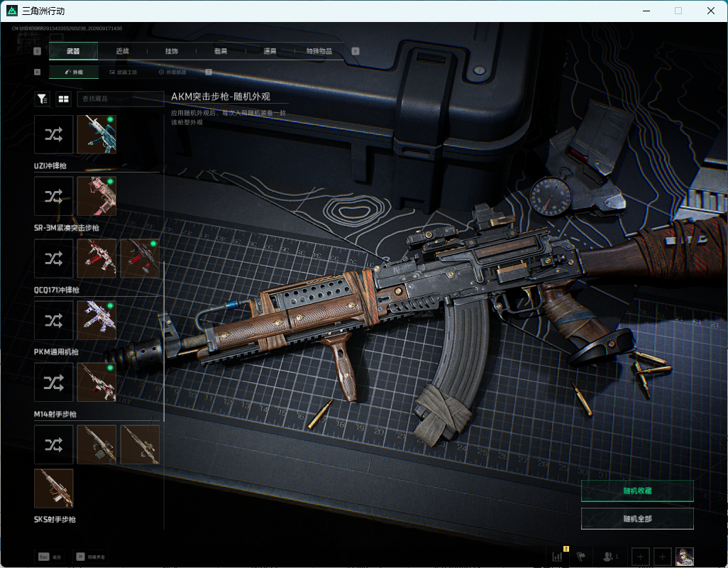Click the shuffle icon above PKM通用机枪

[x=53, y=320]
